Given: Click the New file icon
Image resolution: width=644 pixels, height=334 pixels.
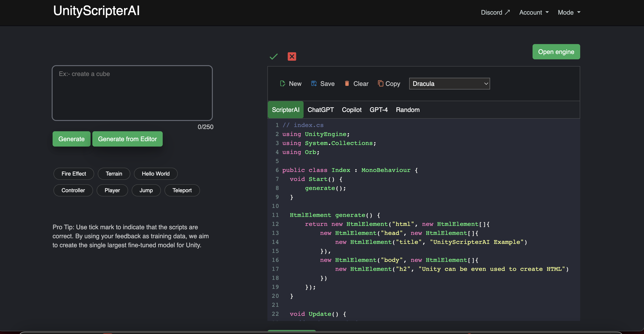Looking at the screenshot, I should pos(282,84).
